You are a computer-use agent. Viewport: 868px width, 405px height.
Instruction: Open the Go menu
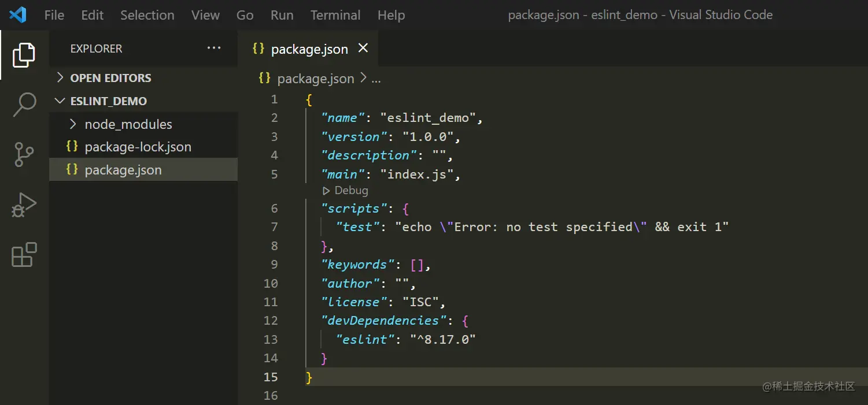pyautogui.click(x=245, y=15)
